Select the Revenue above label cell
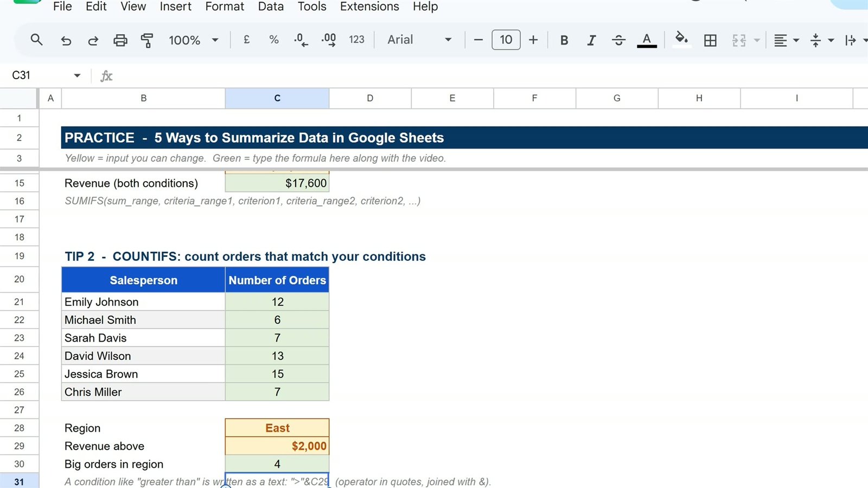Viewport: 868px width, 488px height. (144, 446)
